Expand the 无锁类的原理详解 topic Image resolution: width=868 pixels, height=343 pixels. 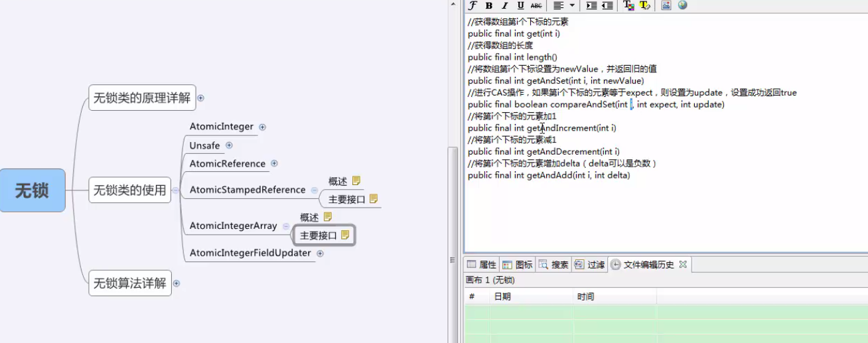tap(200, 98)
